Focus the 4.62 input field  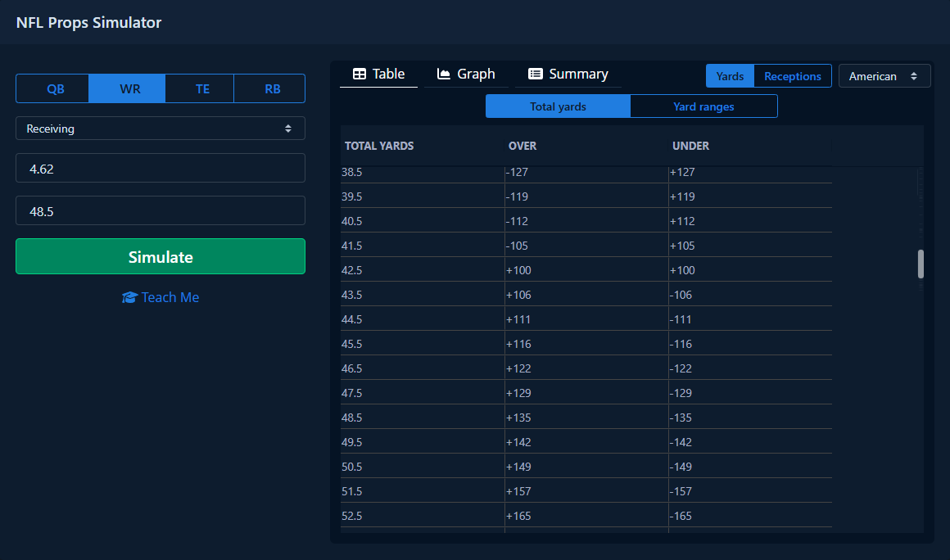[161, 169]
